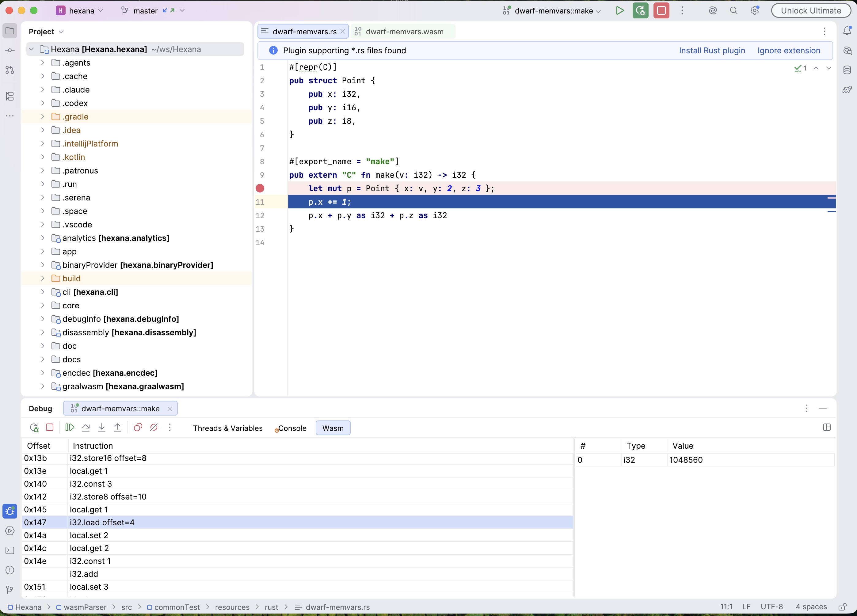Click Ignore extension link
This screenshot has width=857, height=616.
click(789, 51)
